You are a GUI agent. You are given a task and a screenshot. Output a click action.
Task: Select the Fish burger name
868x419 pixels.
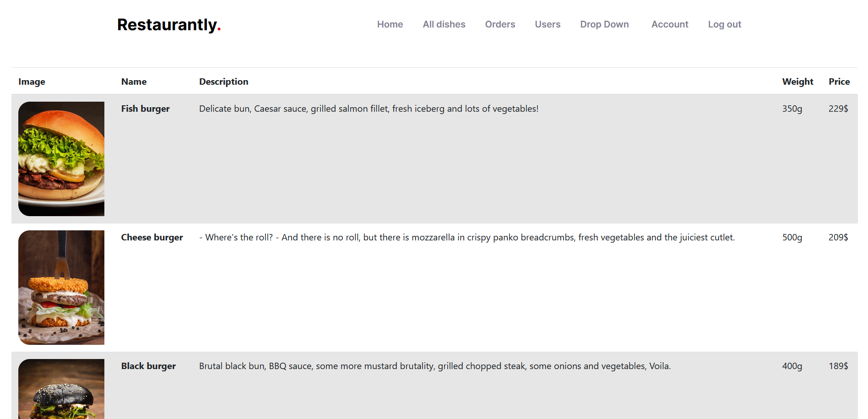145,109
